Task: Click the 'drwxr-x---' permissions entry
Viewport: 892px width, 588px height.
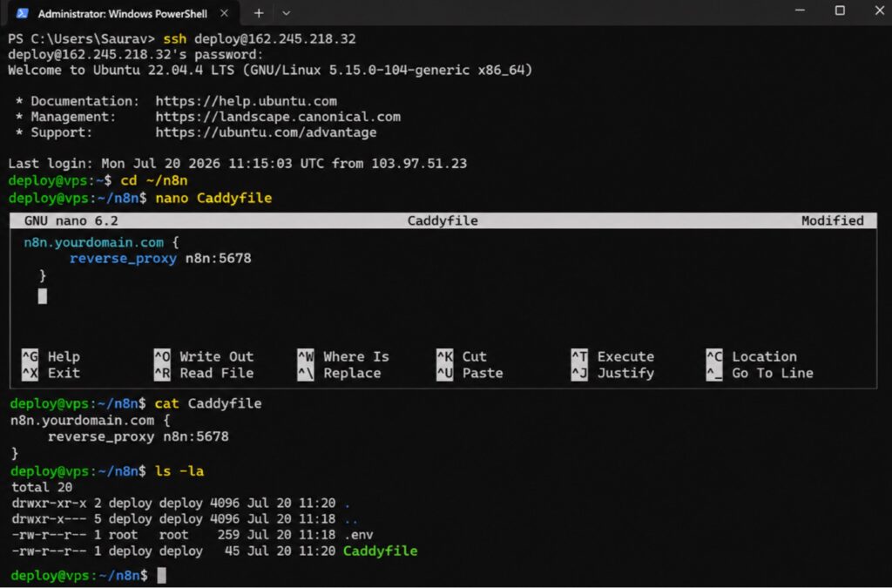Action: tap(50, 519)
